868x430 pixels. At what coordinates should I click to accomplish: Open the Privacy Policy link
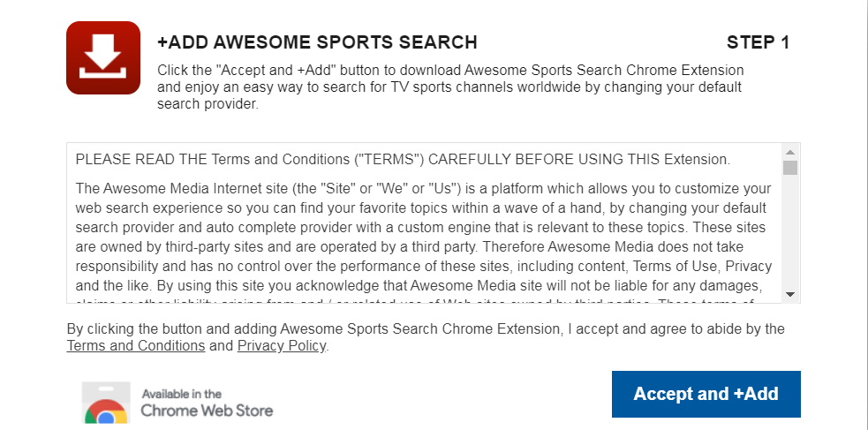point(282,346)
